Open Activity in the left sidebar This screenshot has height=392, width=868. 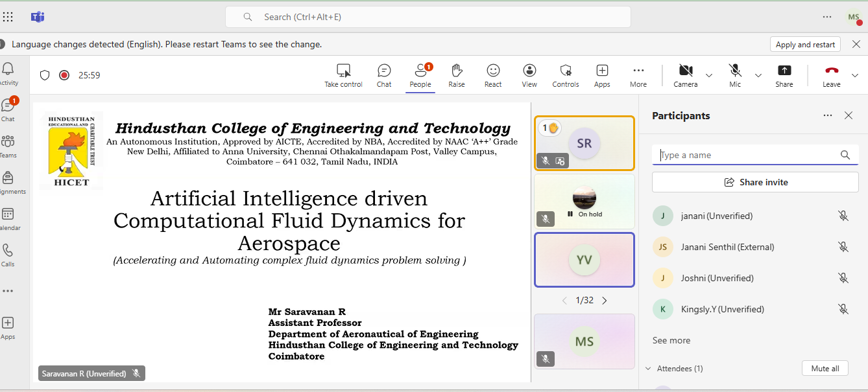8,73
